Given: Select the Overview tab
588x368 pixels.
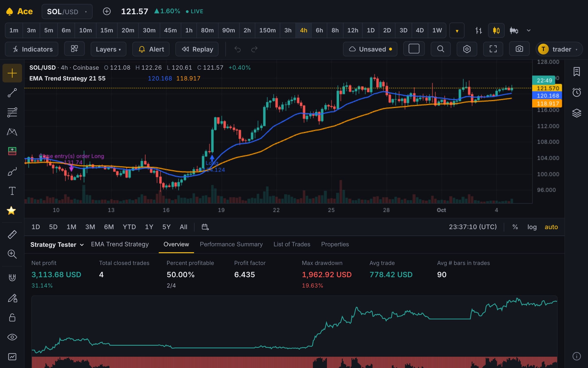Looking at the screenshot, I should [176, 244].
